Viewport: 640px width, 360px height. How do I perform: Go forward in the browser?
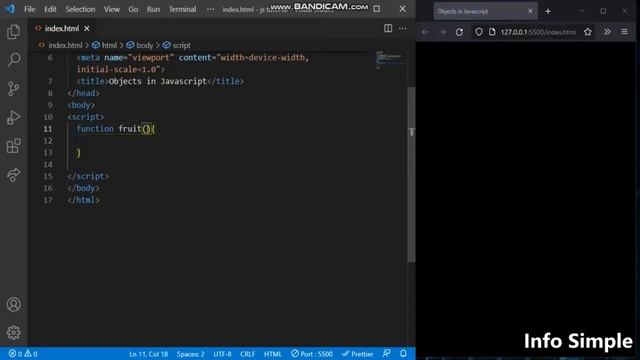442,32
